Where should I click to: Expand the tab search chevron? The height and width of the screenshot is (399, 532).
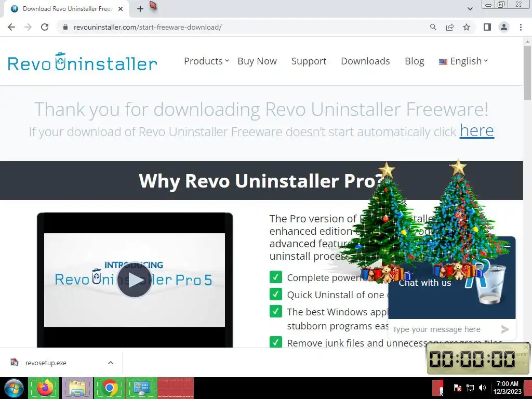coord(470,9)
